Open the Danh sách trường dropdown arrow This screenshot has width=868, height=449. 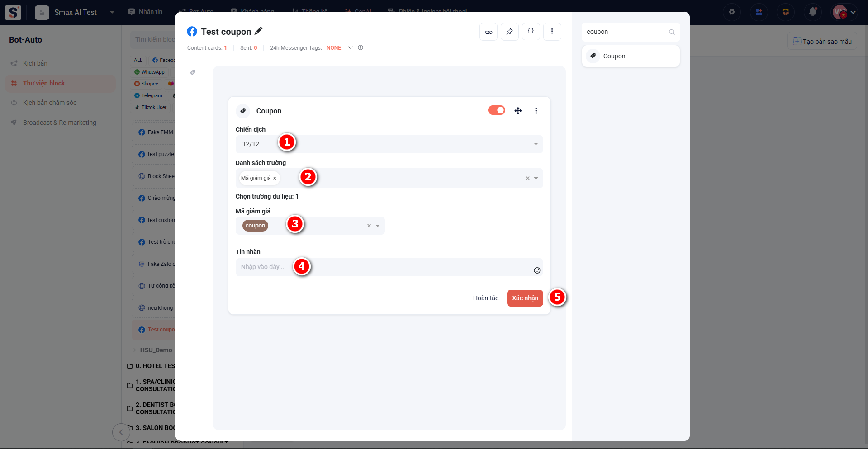tap(536, 178)
